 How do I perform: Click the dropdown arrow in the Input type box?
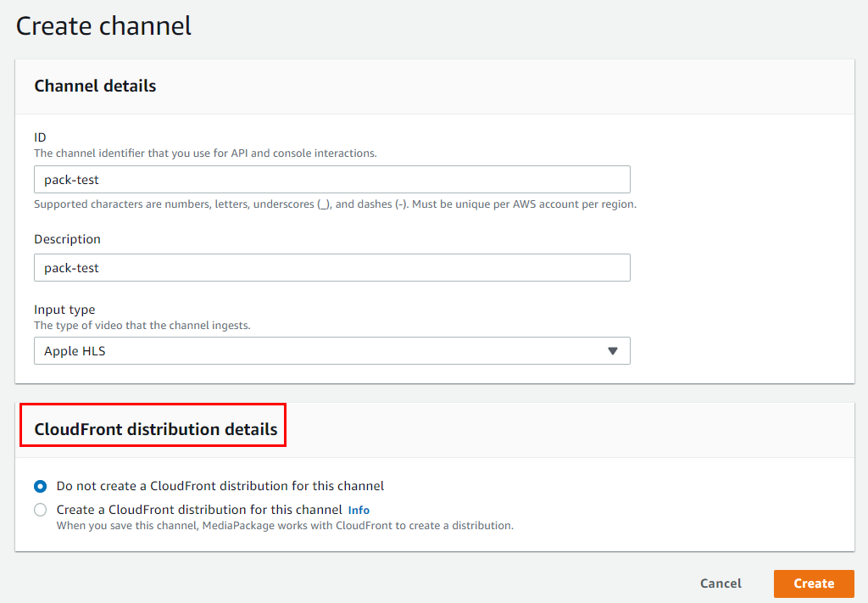click(x=612, y=351)
